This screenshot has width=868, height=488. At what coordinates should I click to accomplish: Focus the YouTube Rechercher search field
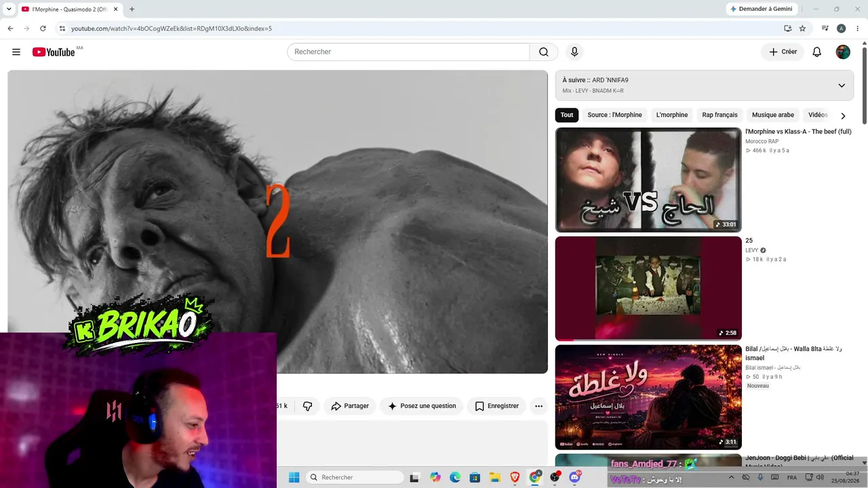tap(408, 52)
